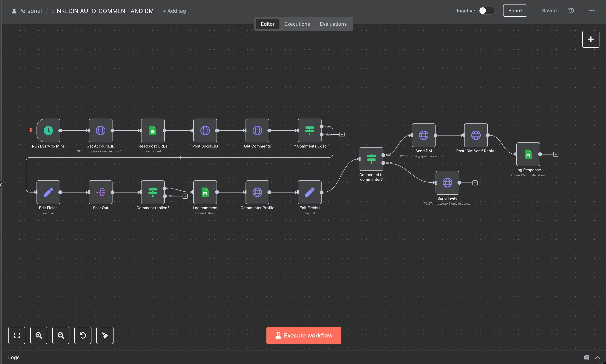Image resolution: width=606 pixels, height=364 pixels.
Task: Click the zoom in canvas icon
Action: (x=39, y=335)
